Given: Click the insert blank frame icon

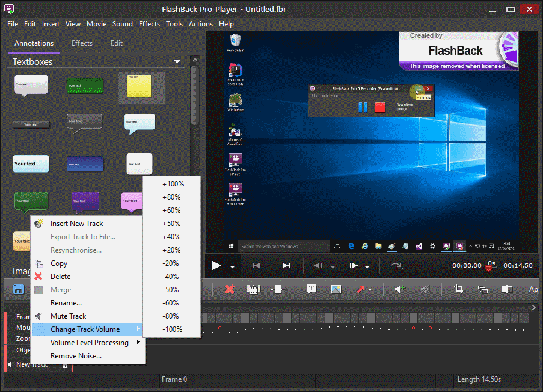Looking at the screenshot, I should tap(278, 289).
